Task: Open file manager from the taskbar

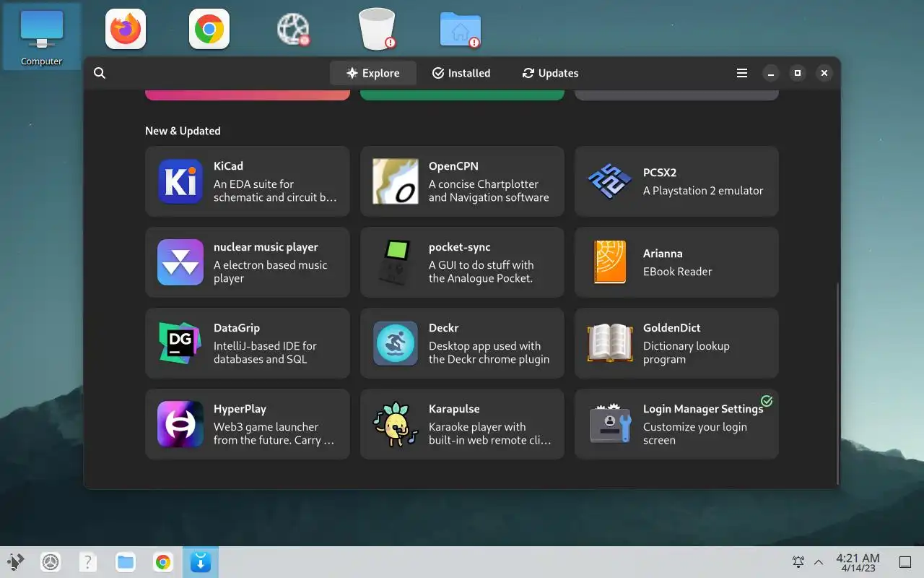Action: 126,562
